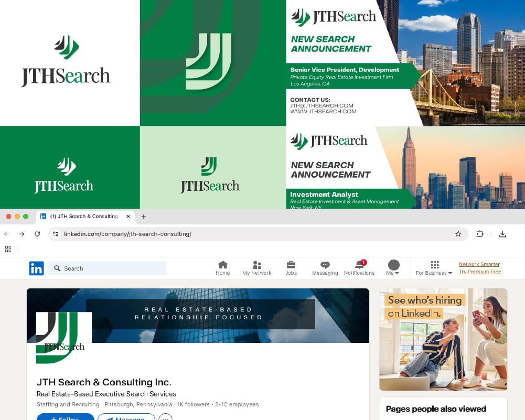Click the JTHSearch company logo image

(x=64, y=338)
